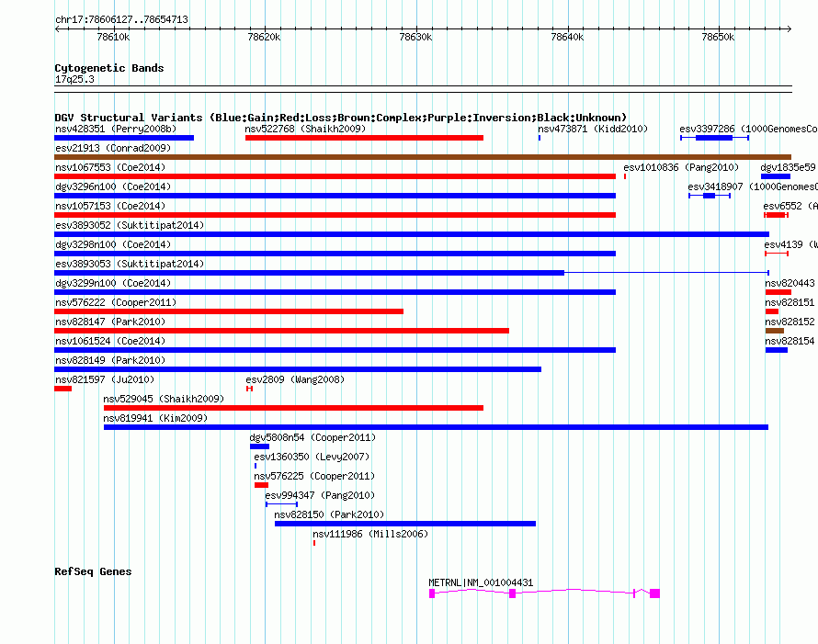Click the esv3418907 variant feature glyph
Viewport: 818px width, 644px height.
[710, 196]
